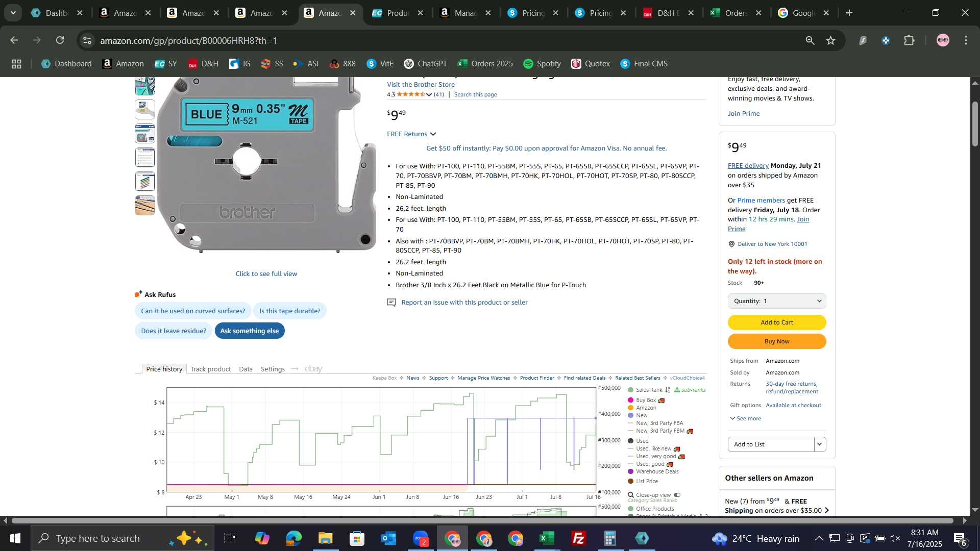Toggle List Price series in legend
Screen dimensions: 980x551
631,481
